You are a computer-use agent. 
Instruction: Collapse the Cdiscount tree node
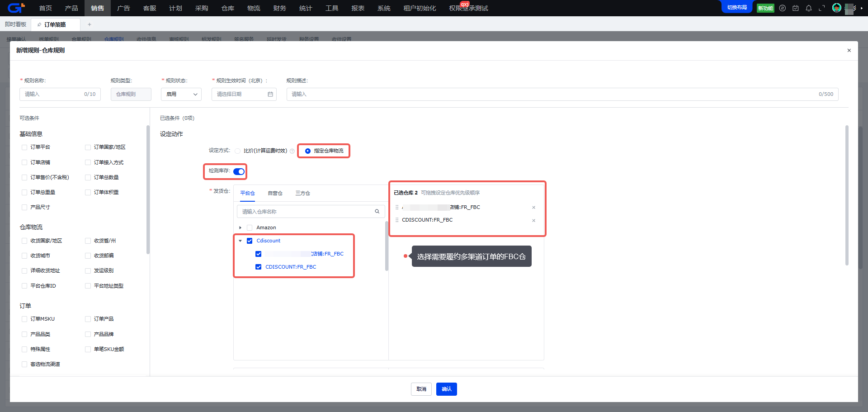point(240,241)
